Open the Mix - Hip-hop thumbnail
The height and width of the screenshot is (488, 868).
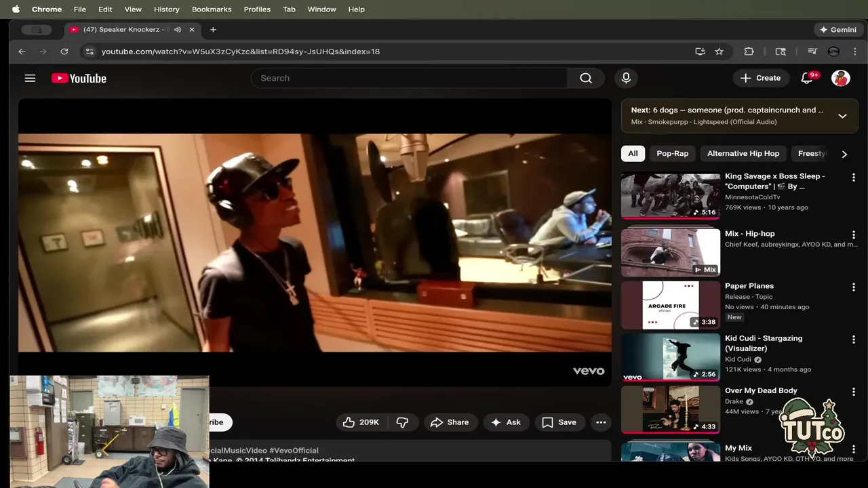pos(671,252)
